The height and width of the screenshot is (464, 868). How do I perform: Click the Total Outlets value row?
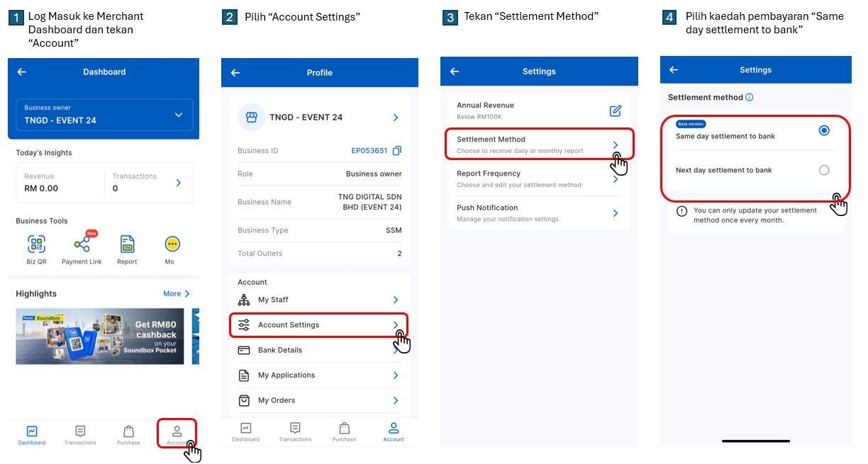(x=320, y=254)
